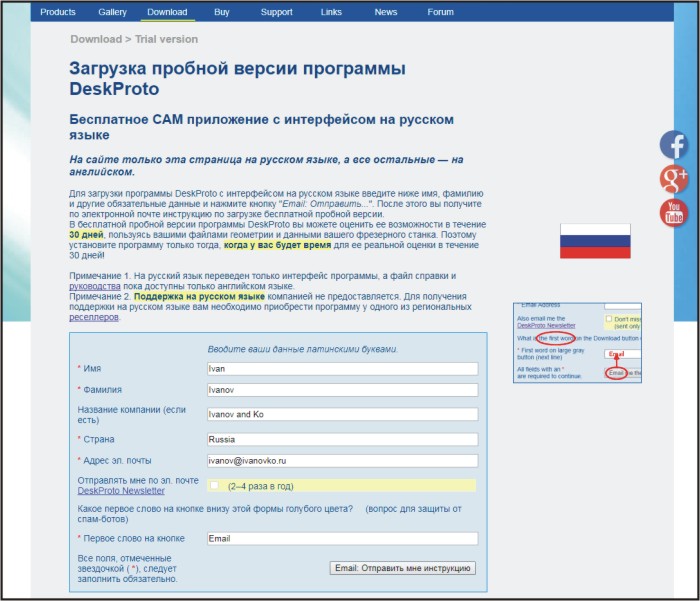Open the Buy menu
700x601 pixels.
[221, 12]
